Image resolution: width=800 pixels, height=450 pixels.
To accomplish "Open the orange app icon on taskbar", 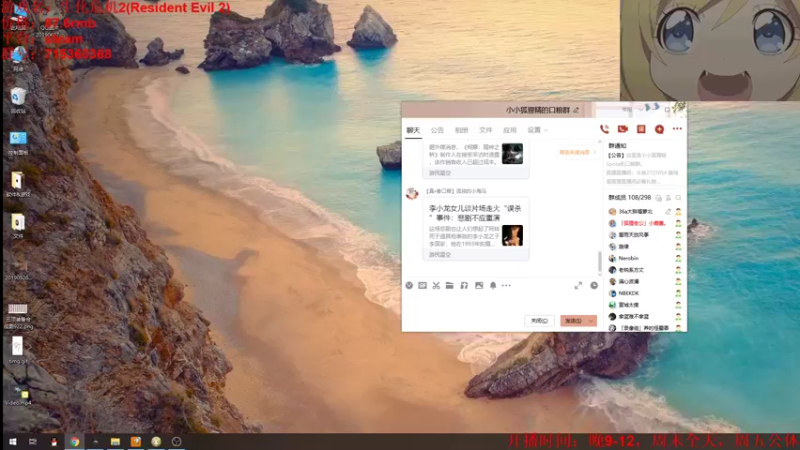I will (x=136, y=442).
